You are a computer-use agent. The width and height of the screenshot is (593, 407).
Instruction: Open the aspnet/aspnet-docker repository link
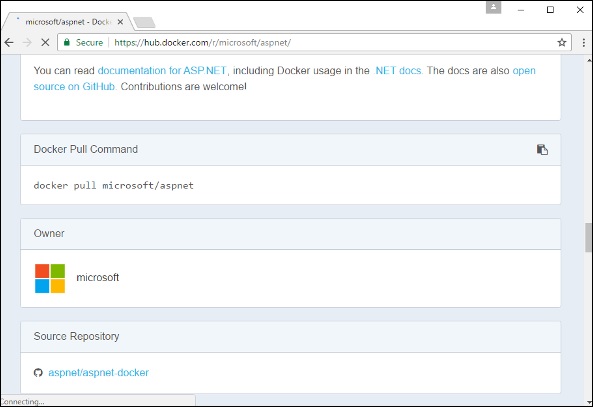98,373
